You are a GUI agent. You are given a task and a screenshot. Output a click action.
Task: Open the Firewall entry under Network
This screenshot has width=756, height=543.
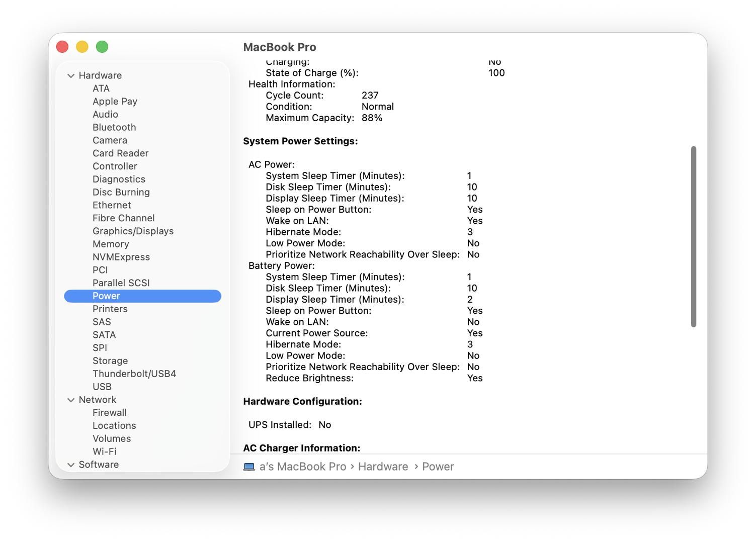[109, 413]
